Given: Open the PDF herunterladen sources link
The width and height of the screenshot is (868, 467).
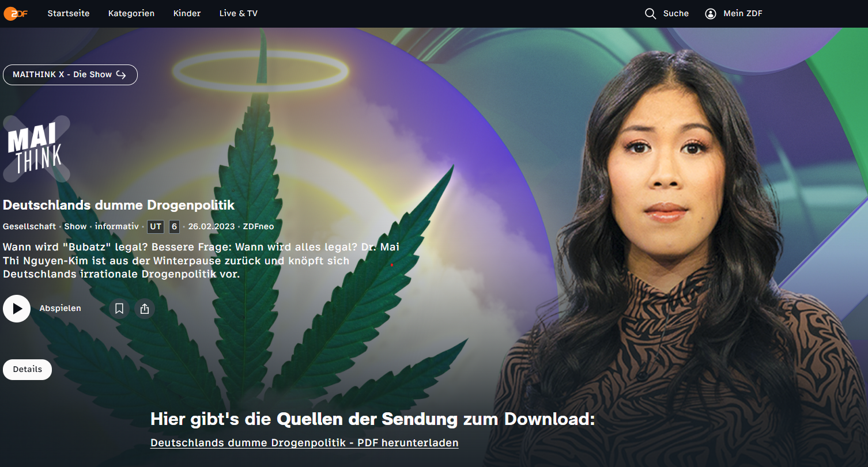Looking at the screenshot, I should (304, 443).
